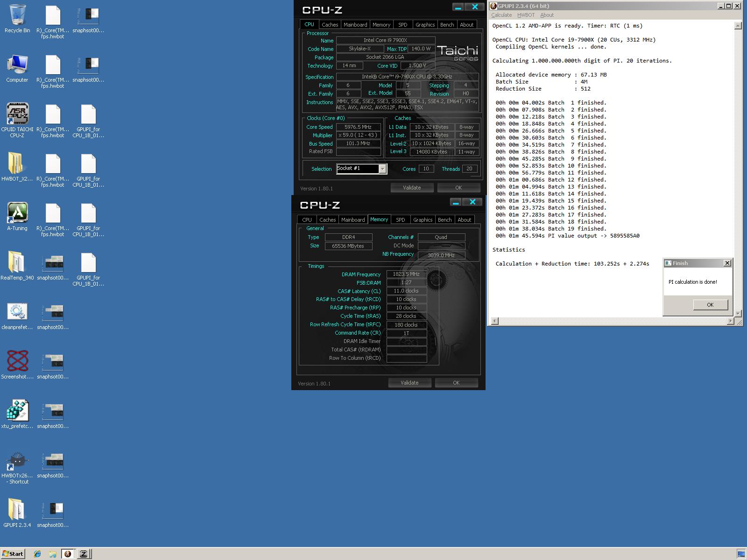Click GPUPI vertical scrollbar down arrow

738,313
